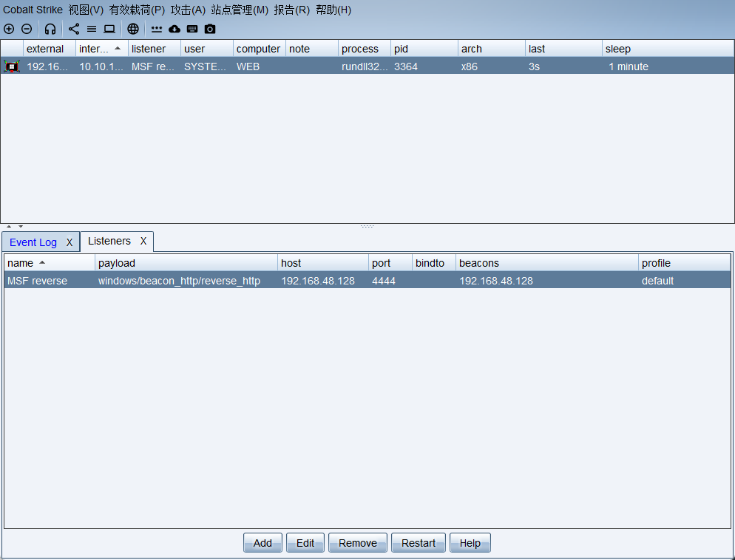Sort listeners by name column

tap(50, 263)
